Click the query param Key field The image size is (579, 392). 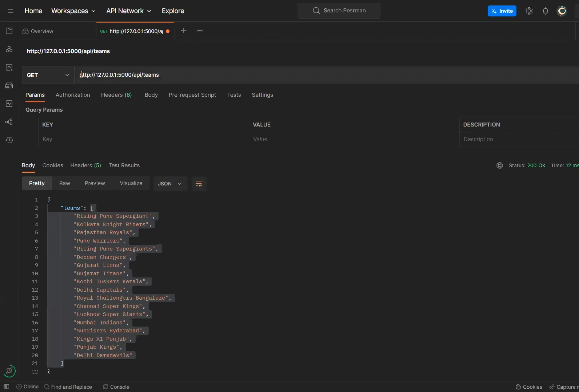click(143, 139)
